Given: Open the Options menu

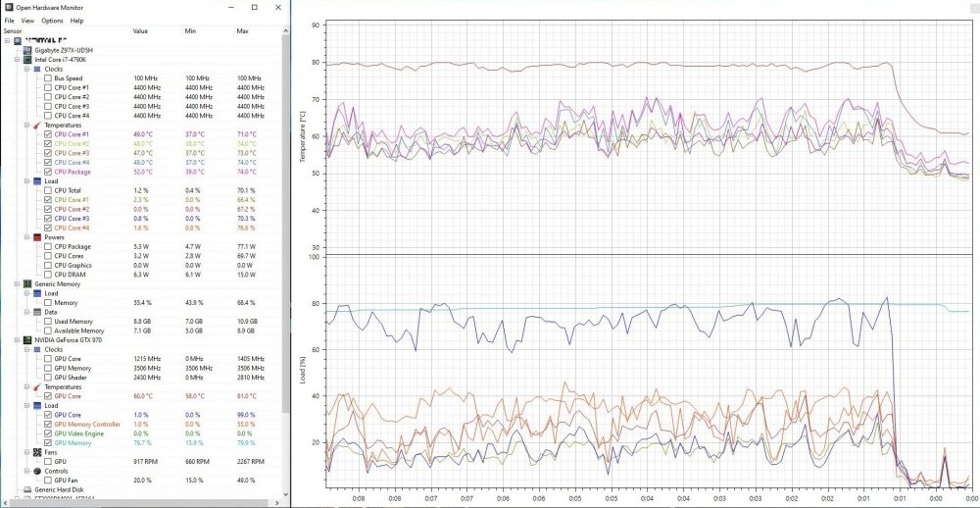Looking at the screenshot, I should point(52,20).
